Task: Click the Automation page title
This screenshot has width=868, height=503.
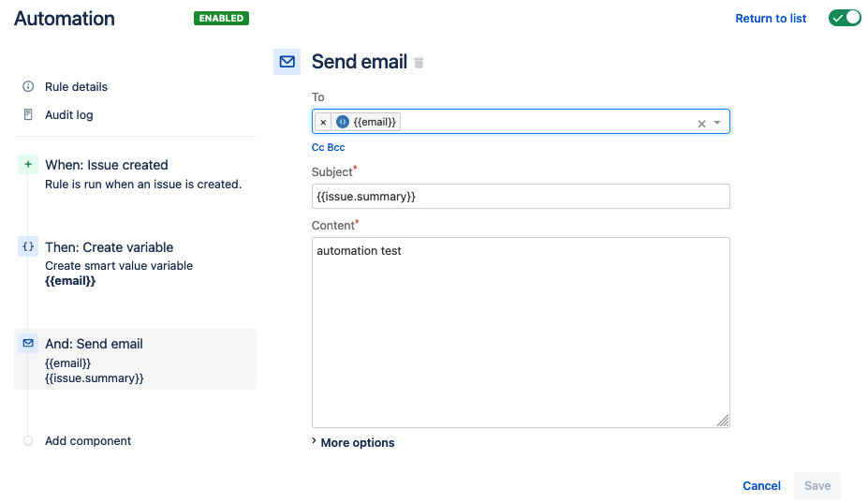Action: click(65, 19)
